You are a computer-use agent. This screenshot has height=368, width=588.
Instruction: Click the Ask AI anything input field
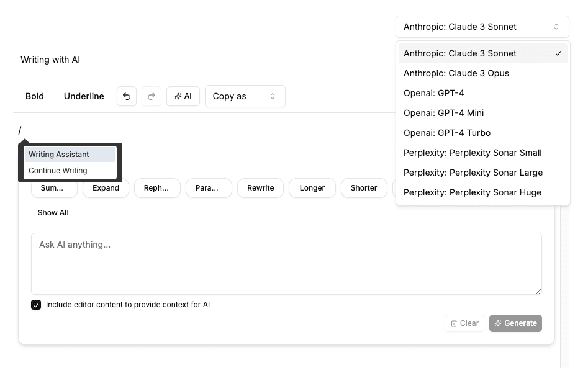point(286,263)
